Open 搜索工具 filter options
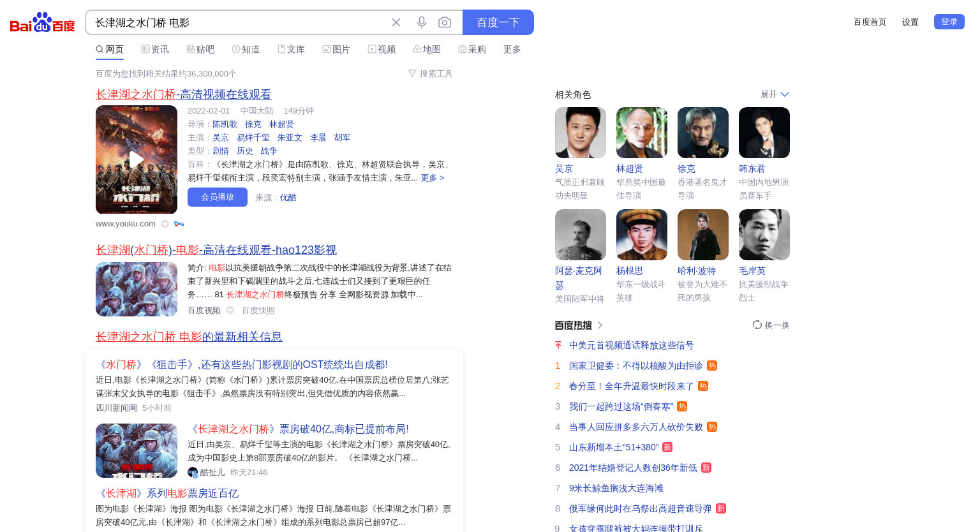The height and width of the screenshot is (532, 980). (430, 74)
